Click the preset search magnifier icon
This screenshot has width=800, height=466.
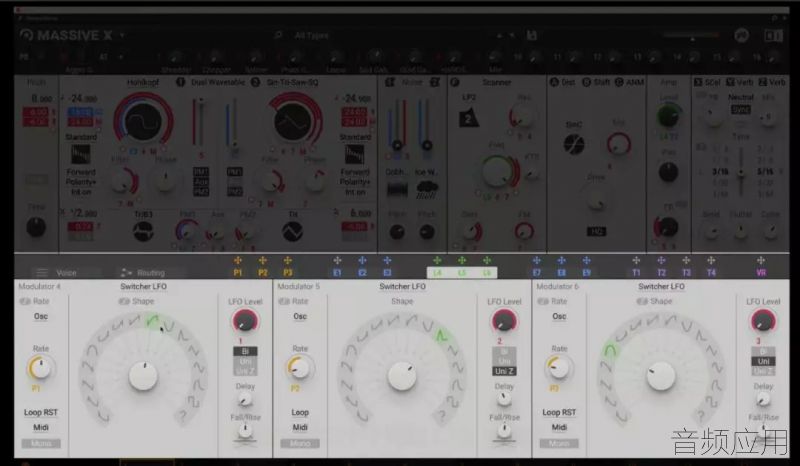pos(278,35)
